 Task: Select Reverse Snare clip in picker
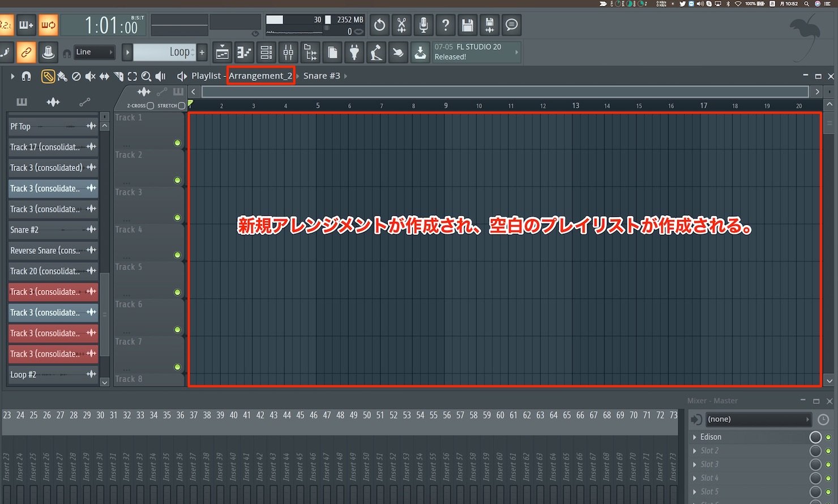pos(53,250)
